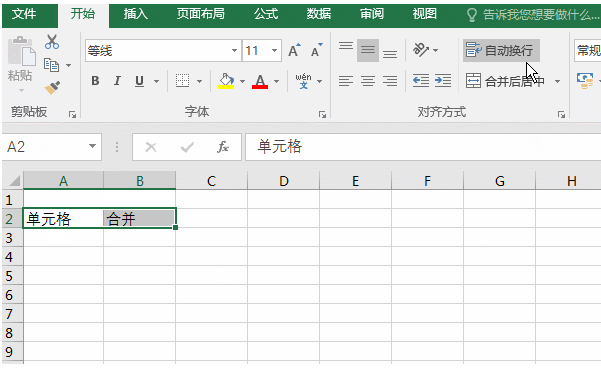Click the text Orientation icon
Viewport: 601px width, 384px height.
point(421,50)
